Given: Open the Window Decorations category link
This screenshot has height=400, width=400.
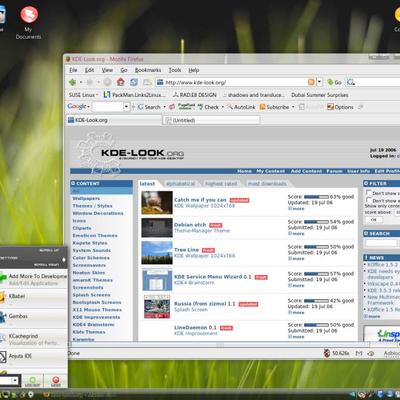Looking at the screenshot, I should coord(98,213).
